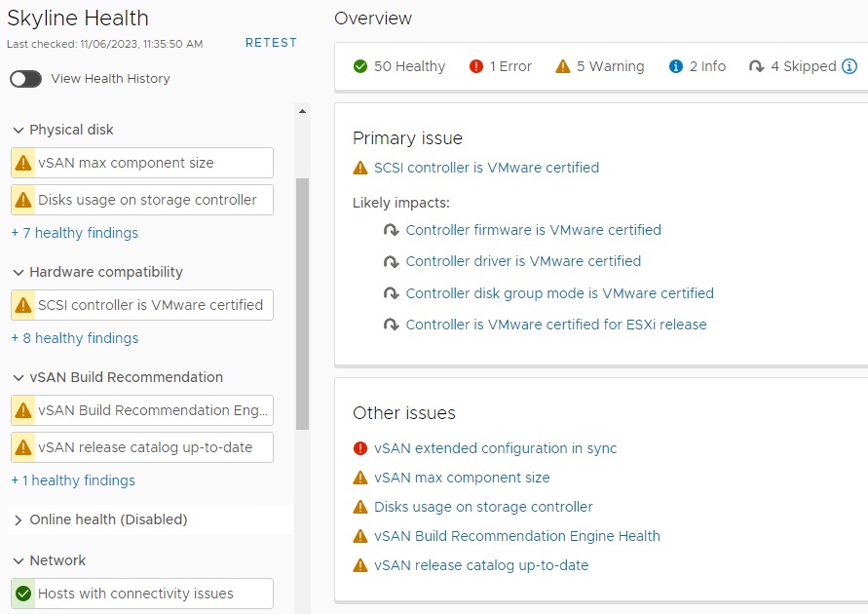Viewport: 868px width, 614px height.
Task: Filter by 2 Info label
Action: click(x=707, y=66)
